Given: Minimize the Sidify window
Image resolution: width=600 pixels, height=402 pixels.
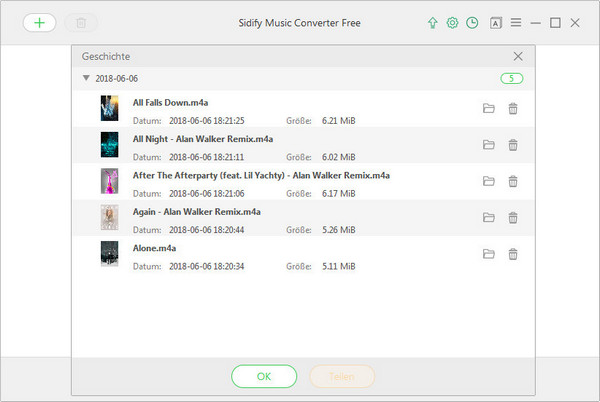Looking at the screenshot, I should point(536,23).
